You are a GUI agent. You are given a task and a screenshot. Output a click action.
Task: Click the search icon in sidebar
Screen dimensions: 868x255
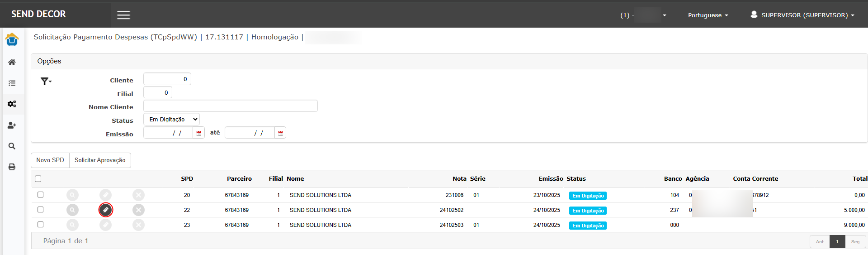coord(12,146)
